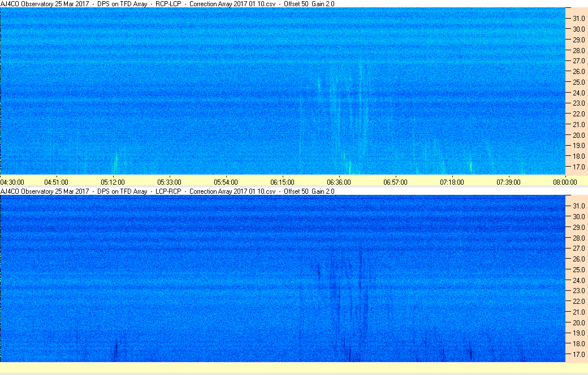Click 'AJ4CO Observatory 25 Mar 2017' in RCP-LCP title

tap(45, 4)
